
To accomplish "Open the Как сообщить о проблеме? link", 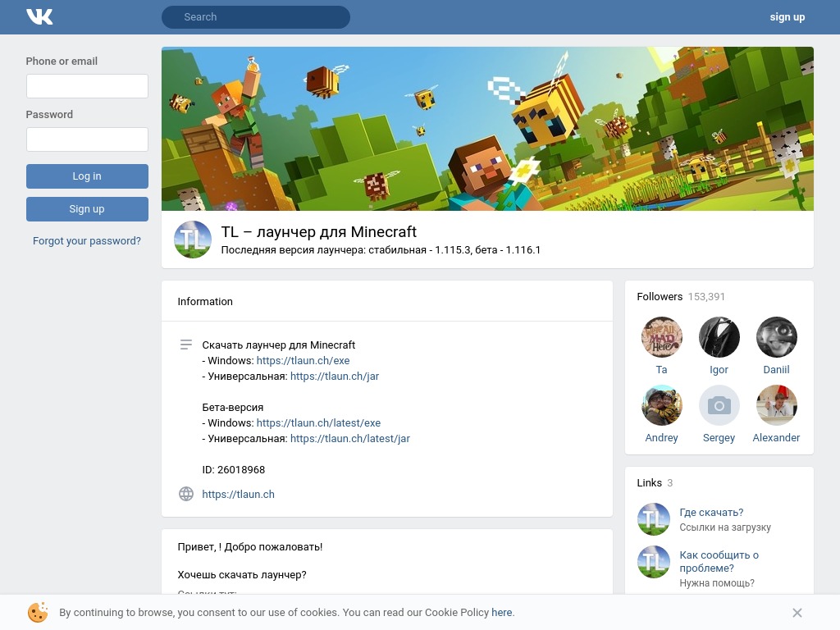I will [x=719, y=561].
